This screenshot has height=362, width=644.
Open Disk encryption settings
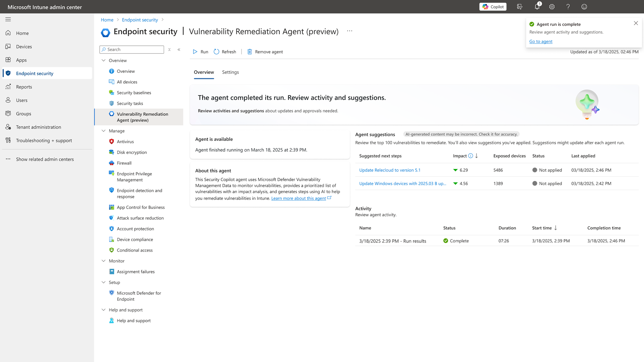pos(131,152)
